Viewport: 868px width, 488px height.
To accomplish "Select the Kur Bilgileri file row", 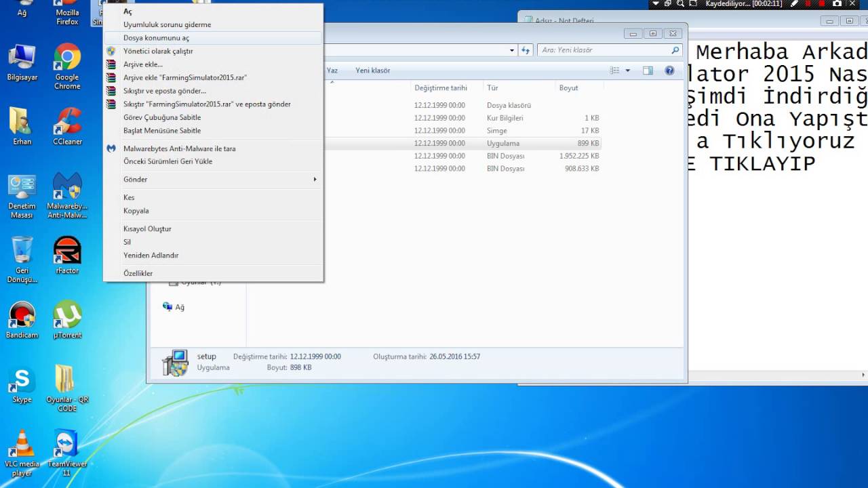I will click(x=461, y=118).
